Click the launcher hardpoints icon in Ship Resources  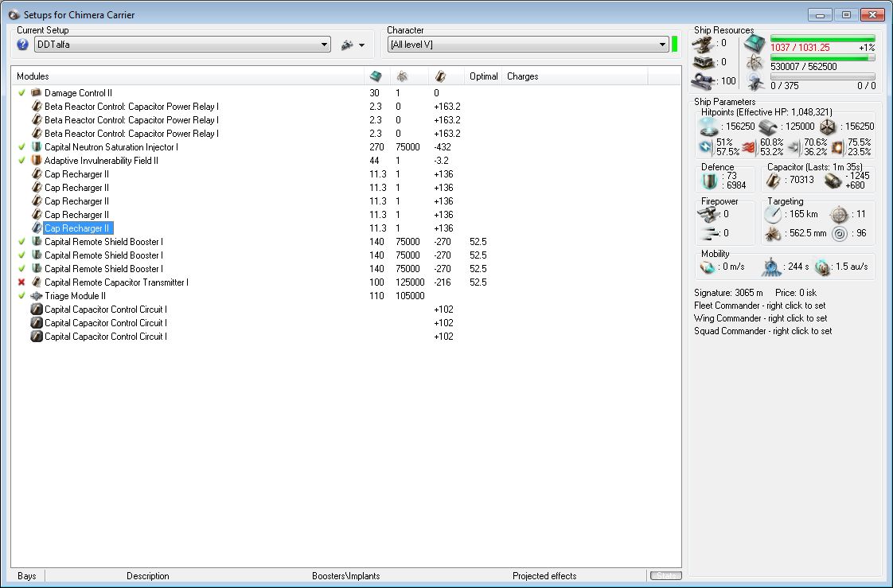click(704, 63)
